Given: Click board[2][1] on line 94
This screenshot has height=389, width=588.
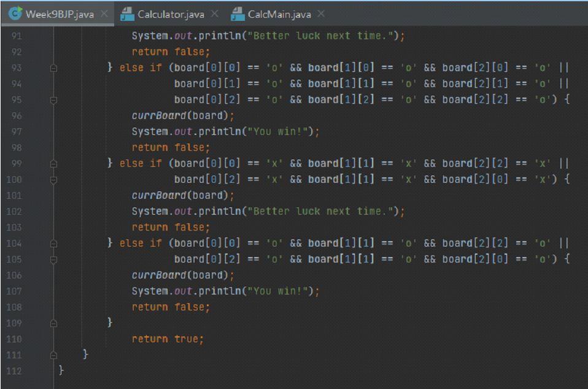Looking at the screenshot, I should [475, 83].
